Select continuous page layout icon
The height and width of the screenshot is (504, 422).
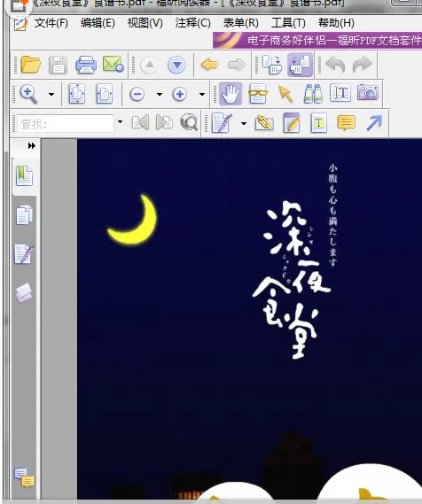(x=272, y=65)
